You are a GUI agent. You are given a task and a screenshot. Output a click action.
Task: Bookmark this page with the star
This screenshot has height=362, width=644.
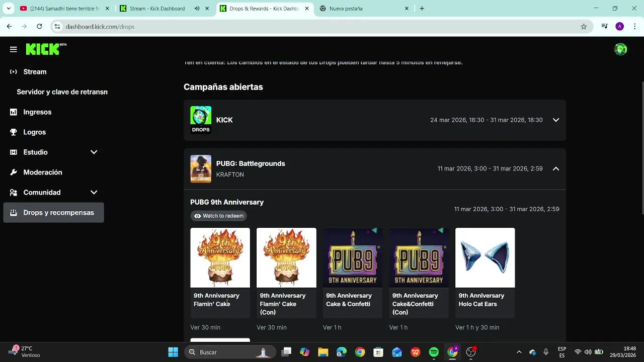tap(584, 27)
